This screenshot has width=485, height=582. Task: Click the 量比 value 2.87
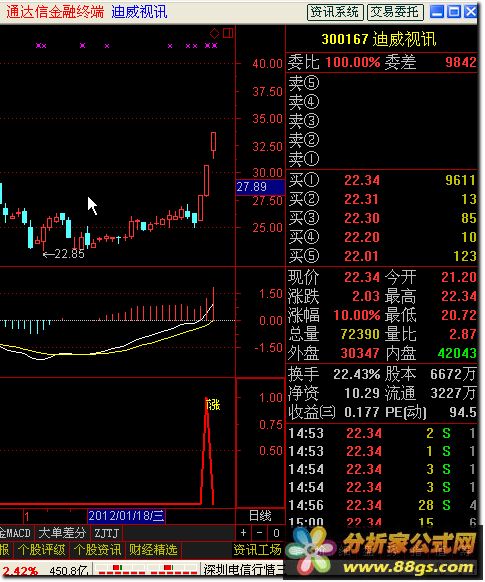(x=463, y=334)
